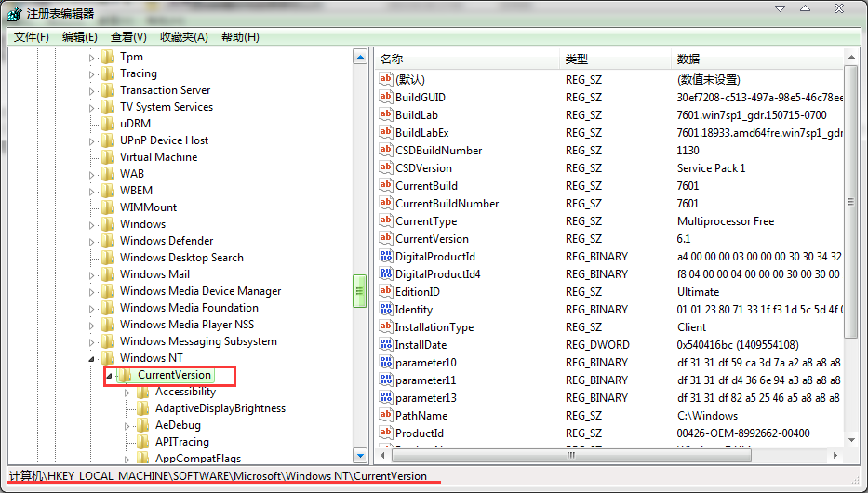Click the Tracing folder icon
868x493 pixels.
coord(108,73)
